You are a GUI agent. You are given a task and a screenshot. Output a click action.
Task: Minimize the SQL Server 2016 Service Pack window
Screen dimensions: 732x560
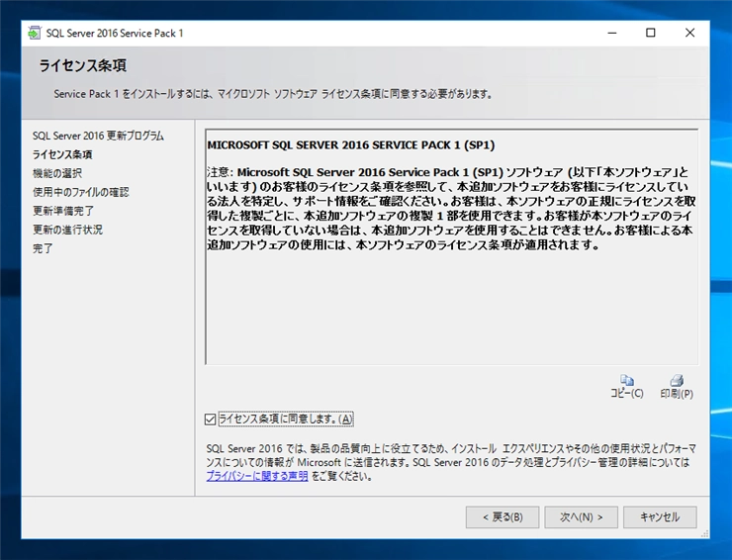click(x=612, y=33)
